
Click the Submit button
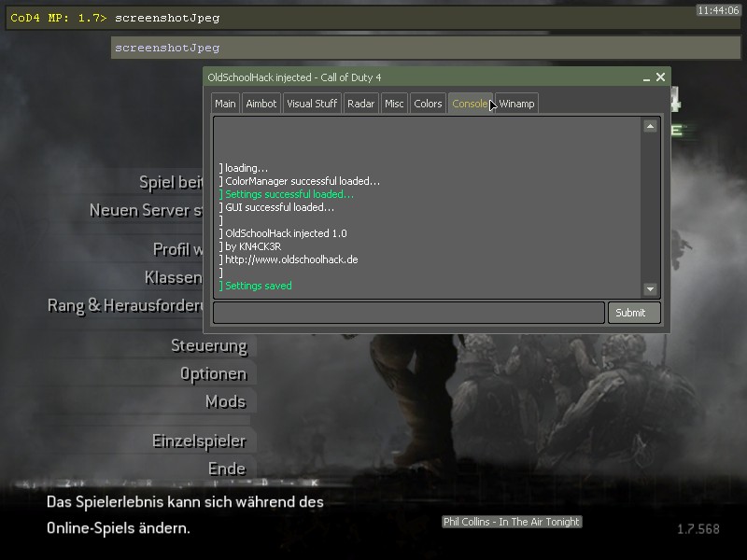(634, 313)
